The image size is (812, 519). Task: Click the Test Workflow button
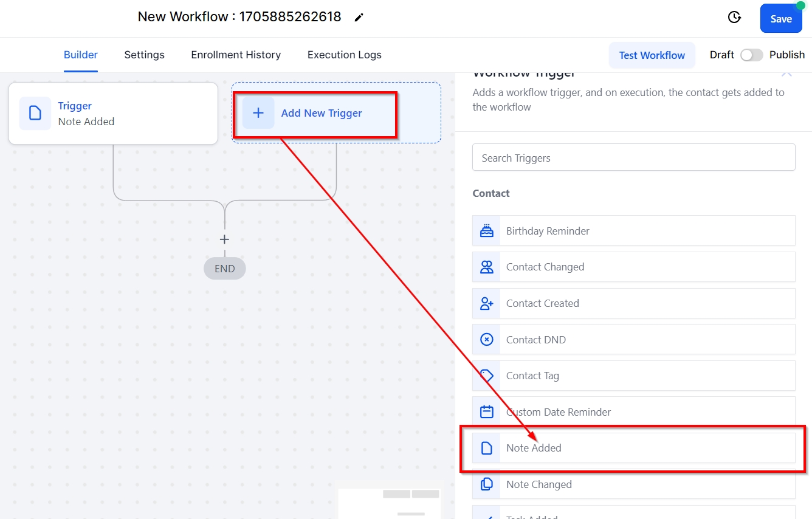(x=652, y=55)
